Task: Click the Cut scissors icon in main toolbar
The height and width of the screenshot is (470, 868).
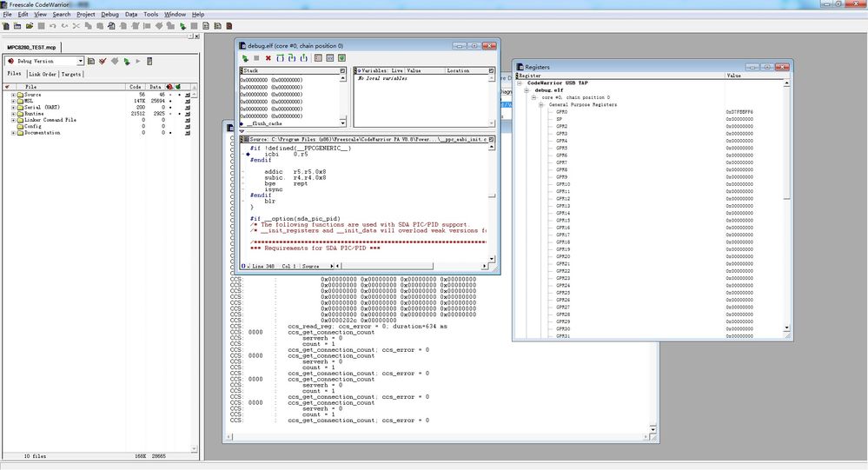Action: [76, 26]
